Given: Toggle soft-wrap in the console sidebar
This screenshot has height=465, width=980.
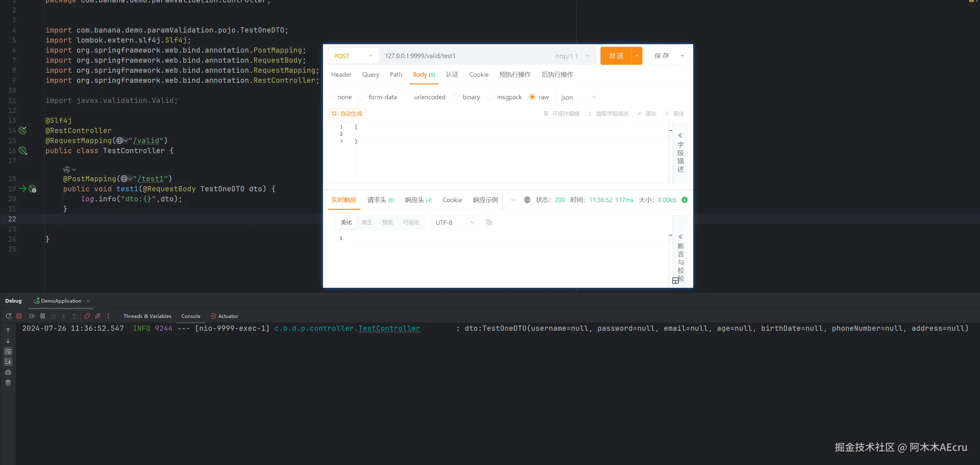Looking at the screenshot, I should tap(8, 352).
